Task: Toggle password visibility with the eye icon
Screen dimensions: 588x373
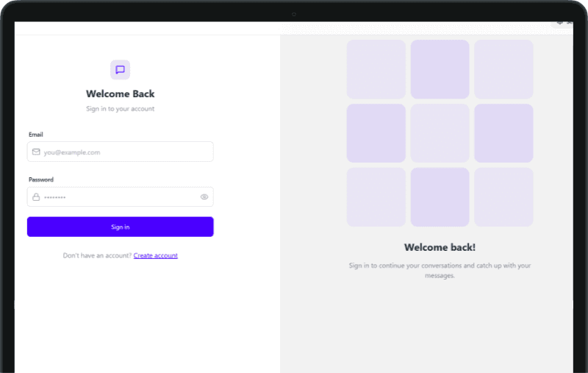Action: pyautogui.click(x=204, y=197)
